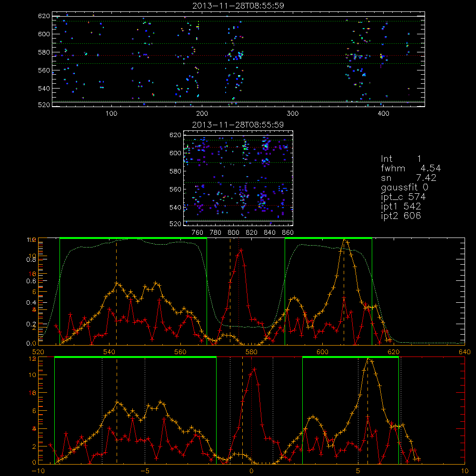This screenshot has height=476, width=476.
Task: Click x-axis label 860 on middle image
Action: tap(288, 233)
